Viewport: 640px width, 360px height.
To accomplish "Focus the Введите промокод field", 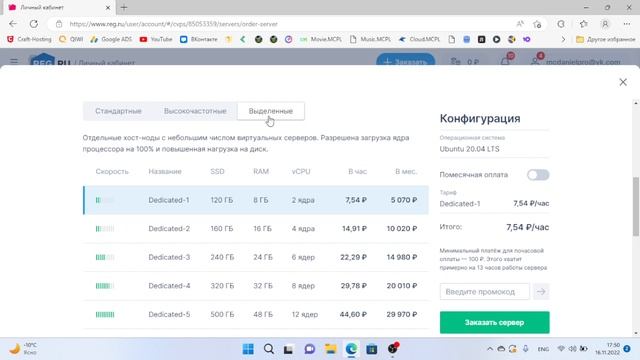I will click(x=484, y=292).
